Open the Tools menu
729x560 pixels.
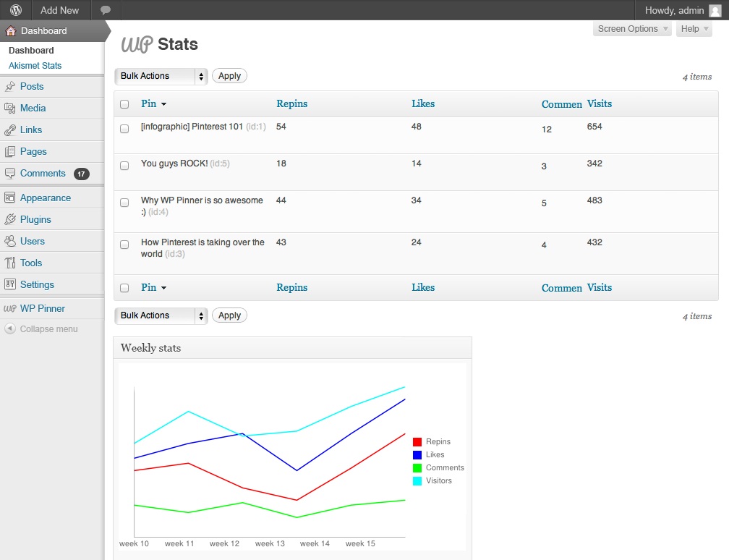tap(31, 263)
